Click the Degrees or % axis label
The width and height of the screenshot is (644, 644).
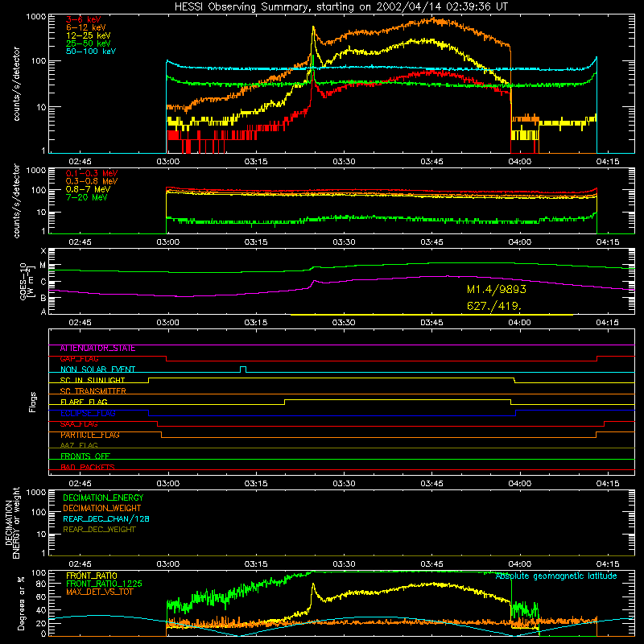(x=21, y=603)
